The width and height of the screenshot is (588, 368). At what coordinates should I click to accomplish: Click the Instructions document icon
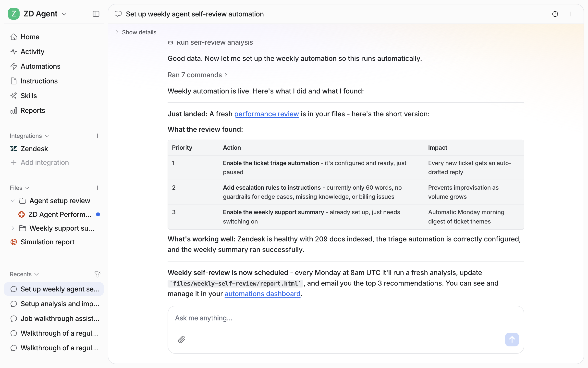pos(14,81)
